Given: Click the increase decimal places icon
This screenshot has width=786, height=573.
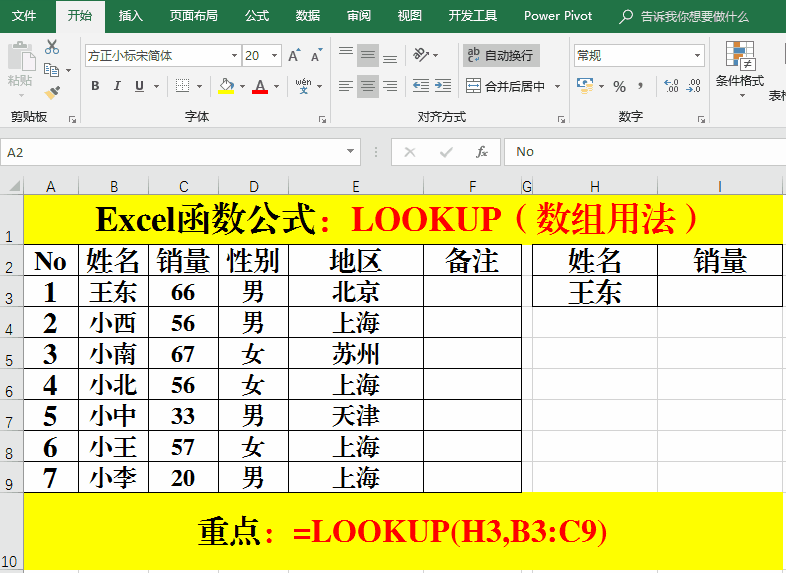Looking at the screenshot, I should [671, 86].
